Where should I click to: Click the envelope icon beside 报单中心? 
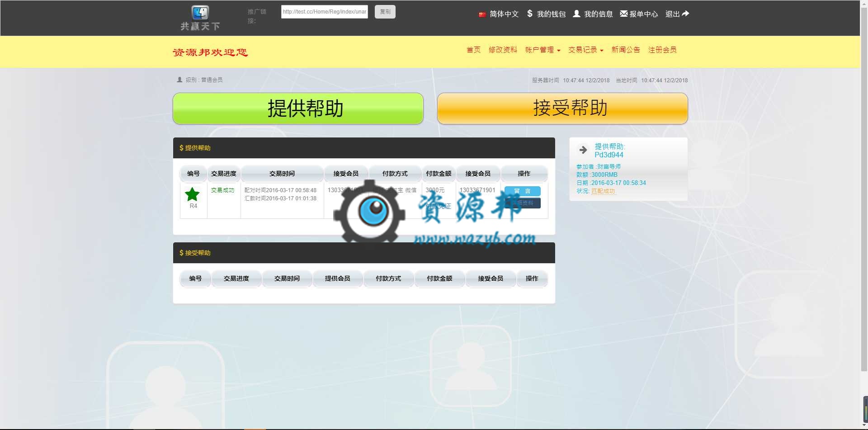pos(623,14)
